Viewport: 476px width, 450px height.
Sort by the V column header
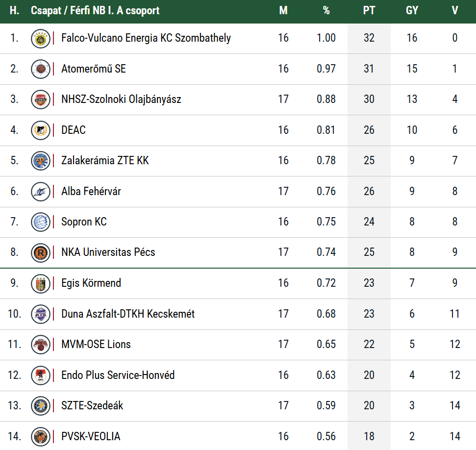455,11
